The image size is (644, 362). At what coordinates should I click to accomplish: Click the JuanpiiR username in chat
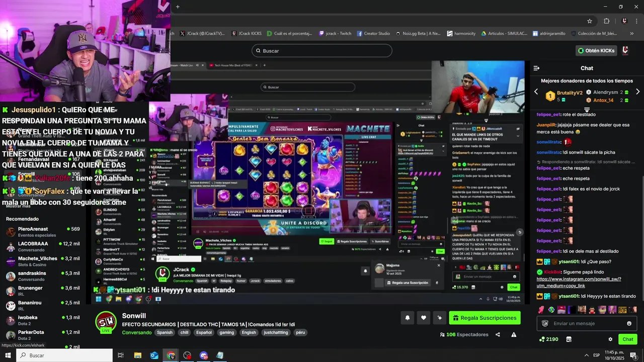tap(546, 125)
